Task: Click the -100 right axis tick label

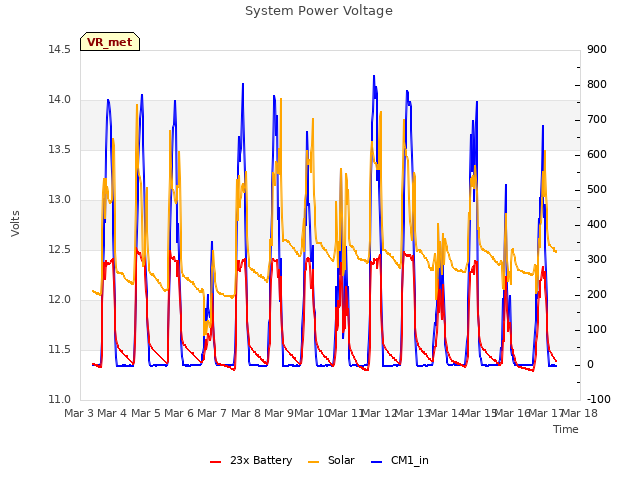Action: click(x=598, y=399)
